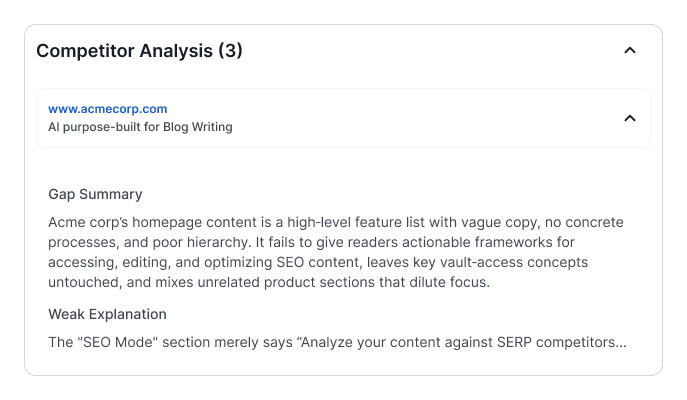The image size is (687, 400).
Task: Collapse the www.acmecorp.com competitor chevron
Action: coord(630,118)
